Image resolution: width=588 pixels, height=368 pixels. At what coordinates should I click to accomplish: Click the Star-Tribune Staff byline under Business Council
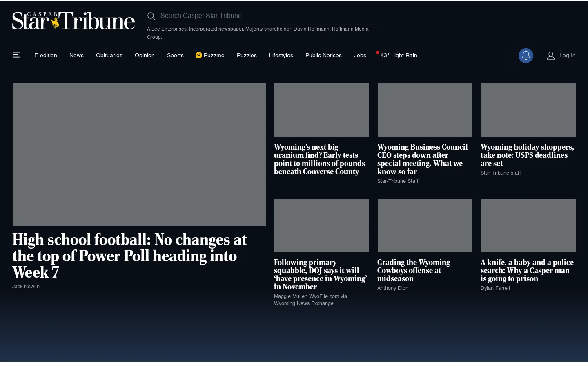coord(398,181)
